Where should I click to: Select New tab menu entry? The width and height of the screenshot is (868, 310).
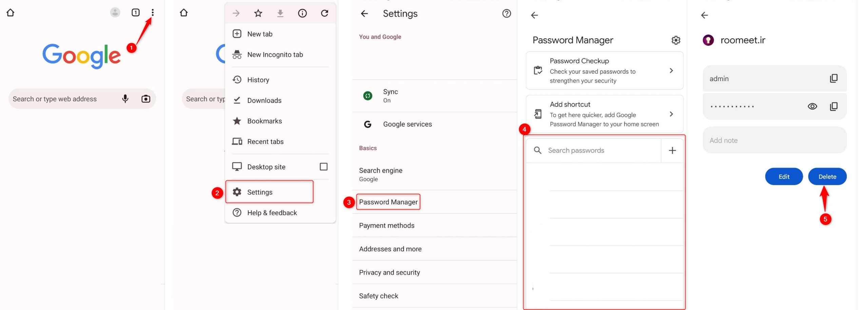click(280, 34)
